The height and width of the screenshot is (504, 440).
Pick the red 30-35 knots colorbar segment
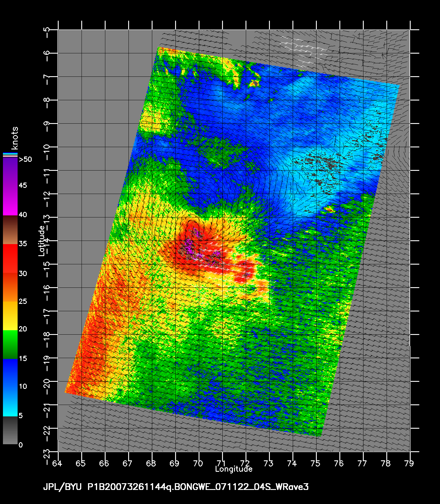(10, 259)
